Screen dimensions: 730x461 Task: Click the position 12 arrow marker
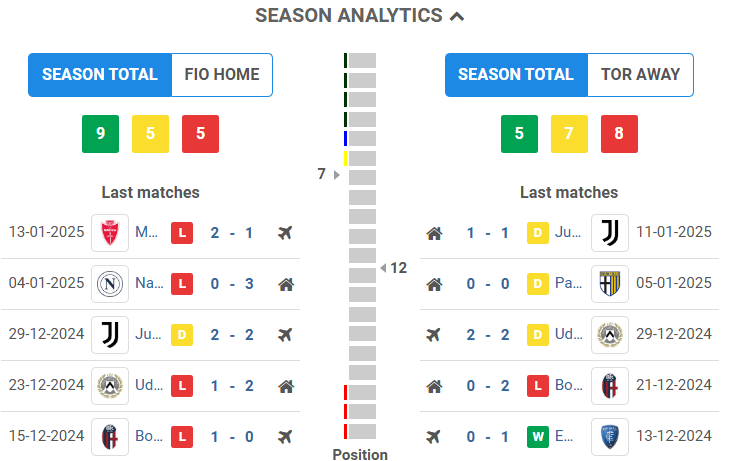pyautogui.click(x=383, y=268)
